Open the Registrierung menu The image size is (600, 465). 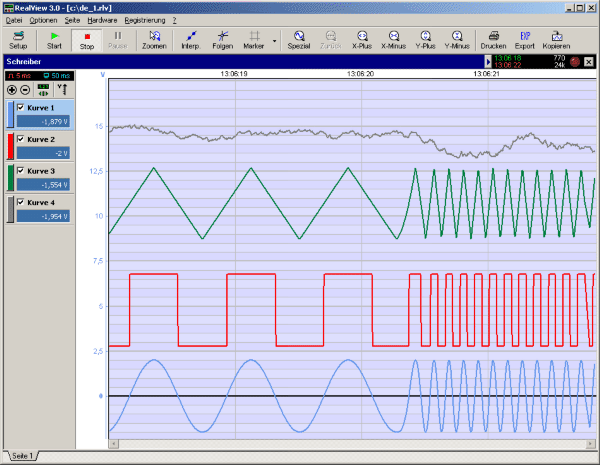tap(145, 20)
